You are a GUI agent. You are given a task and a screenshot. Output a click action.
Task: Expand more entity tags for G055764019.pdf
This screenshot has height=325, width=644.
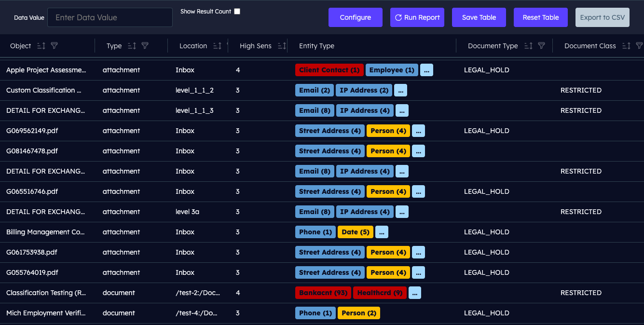(418, 272)
